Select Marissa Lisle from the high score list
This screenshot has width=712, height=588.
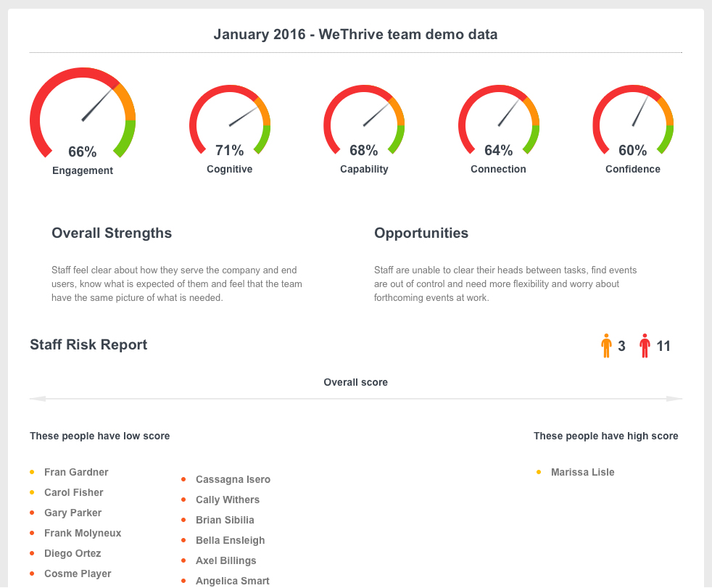582,472
